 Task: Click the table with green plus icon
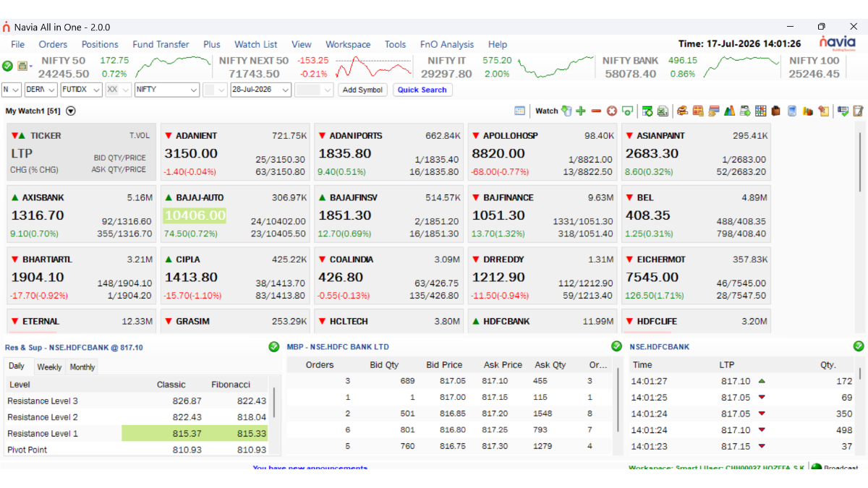[x=647, y=111]
